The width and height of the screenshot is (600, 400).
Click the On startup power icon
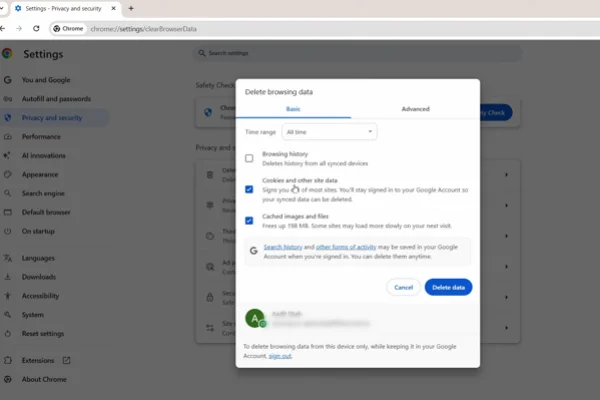coord(8,231)
